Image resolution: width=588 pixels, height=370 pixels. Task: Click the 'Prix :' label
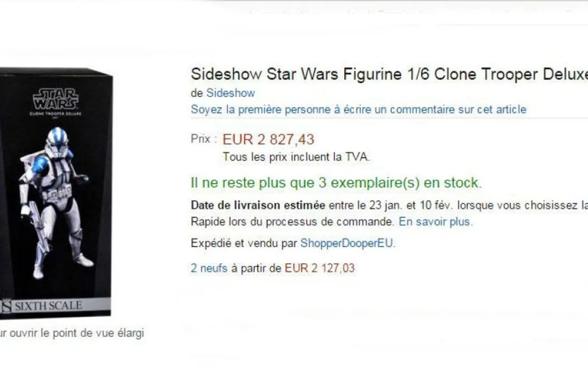click(x=204, y=139)
